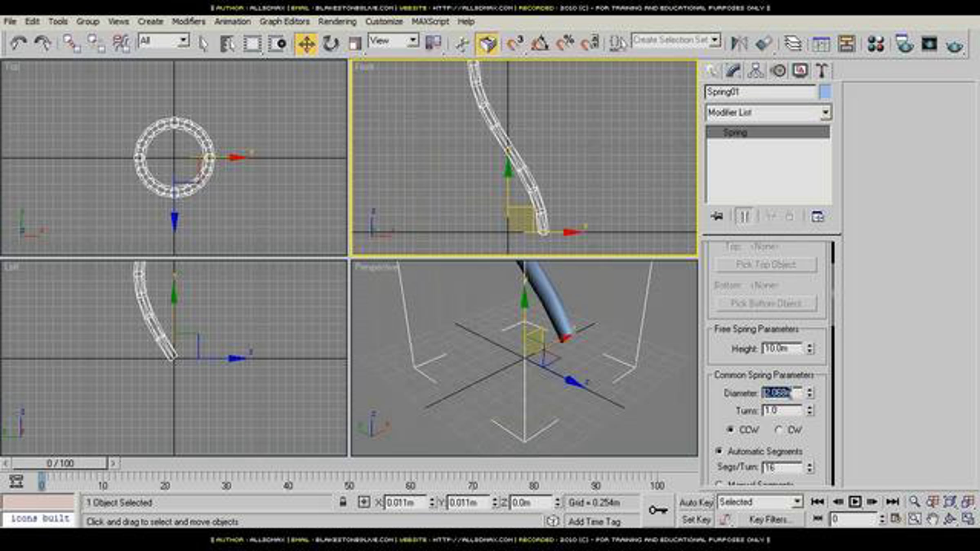Click the Spring entry in modifier stack

tap(768, 132)
